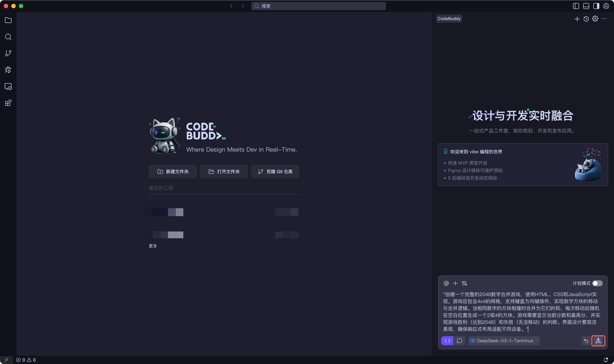Open chat history clock icon
This screenshot has width=614, height=364.
click(x=586, y=19)
